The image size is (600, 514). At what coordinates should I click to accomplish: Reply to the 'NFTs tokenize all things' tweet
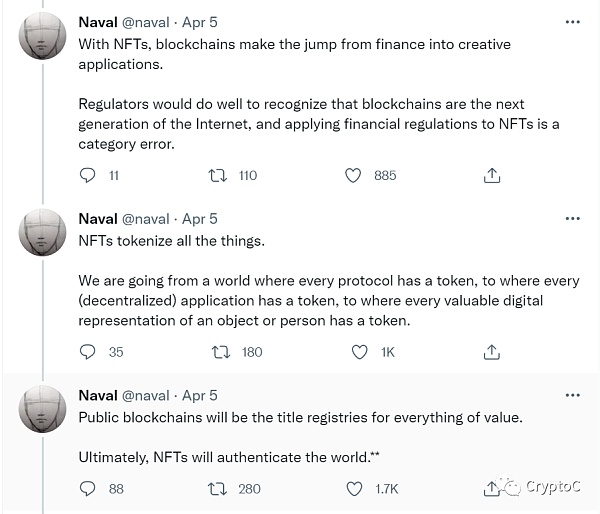point(88,352)
